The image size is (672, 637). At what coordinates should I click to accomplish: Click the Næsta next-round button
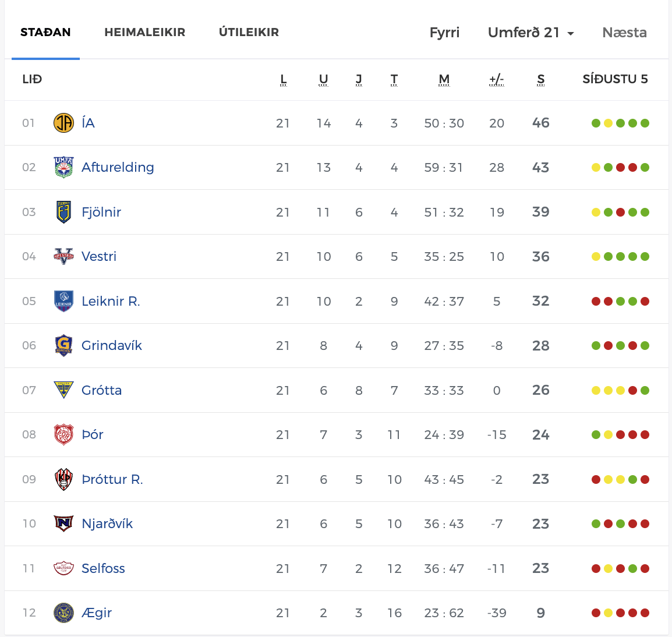point(624,33)
